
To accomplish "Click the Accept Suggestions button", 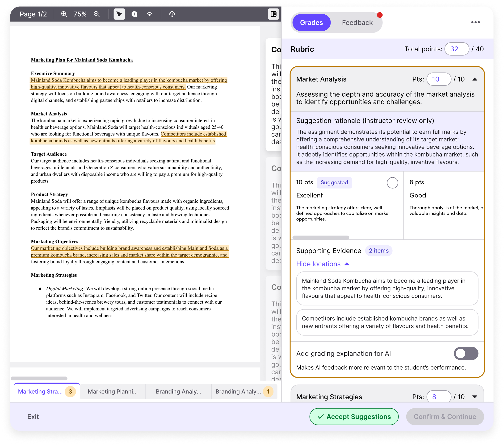I will click(354, 416).
